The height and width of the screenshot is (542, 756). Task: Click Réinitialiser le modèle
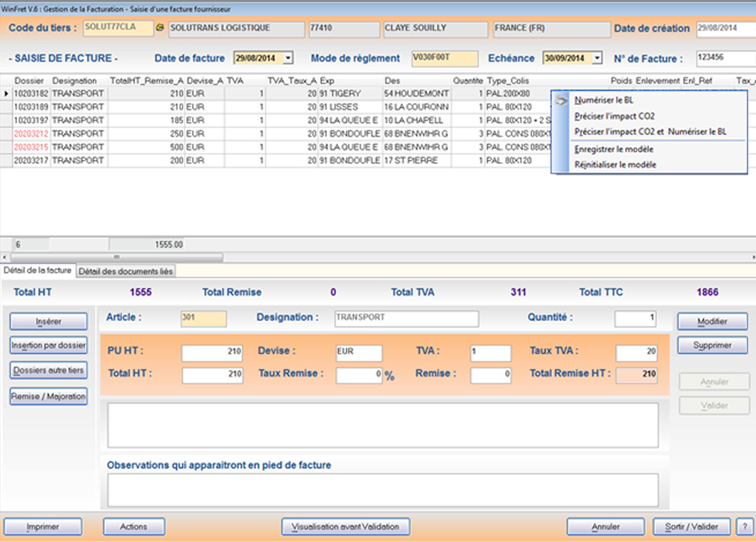(615, 165)
